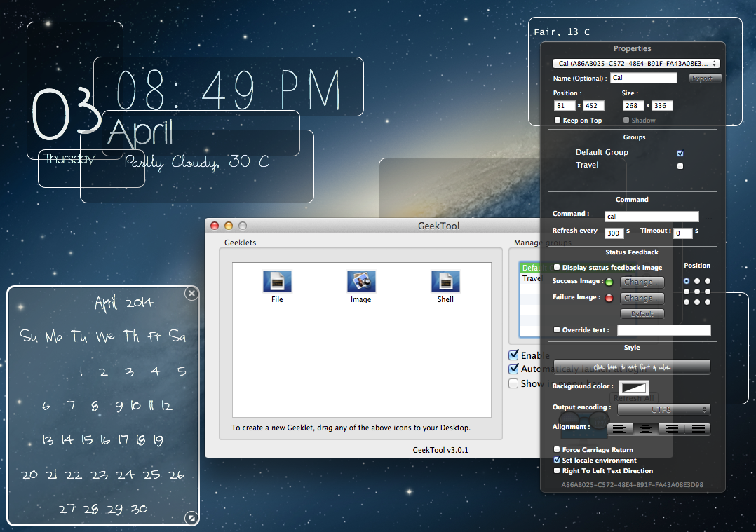The image size is (756, 532).
Task: Click the Default Group label in Properties
Action: 602,152
